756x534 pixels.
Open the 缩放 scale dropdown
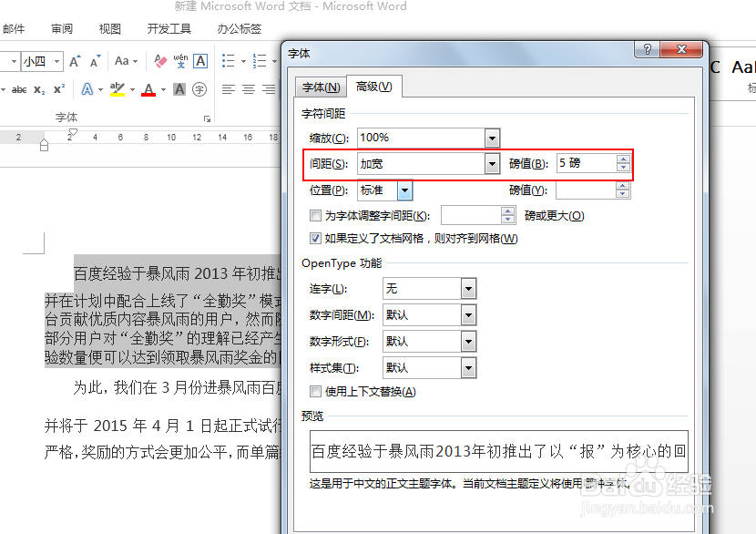492,139
